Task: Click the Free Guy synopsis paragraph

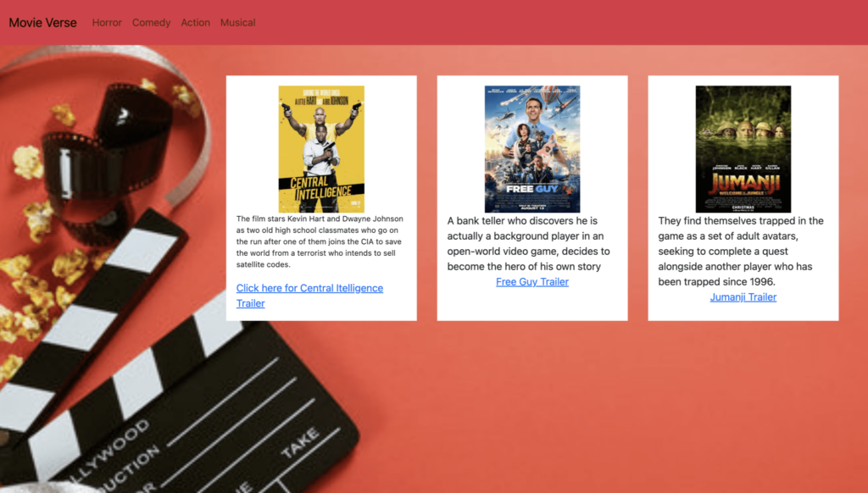Action: (528, 244)
